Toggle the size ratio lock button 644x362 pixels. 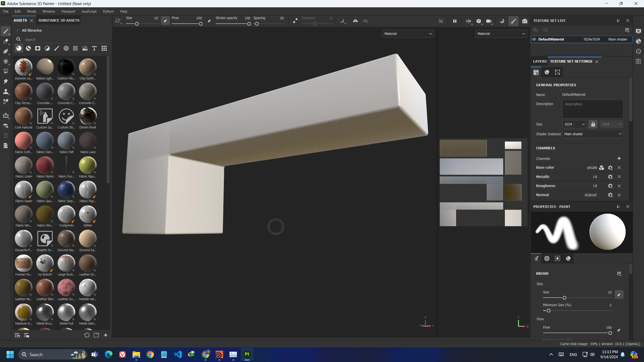pos(593,124)
